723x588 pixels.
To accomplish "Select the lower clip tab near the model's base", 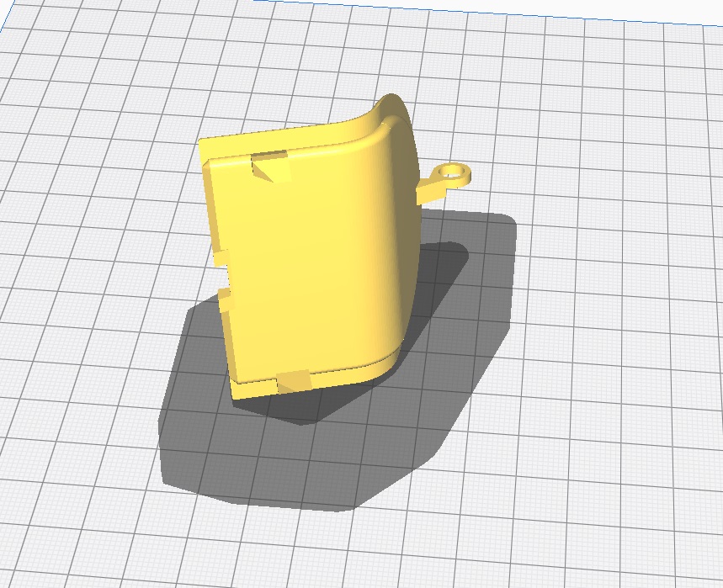I will click(296, 379).
